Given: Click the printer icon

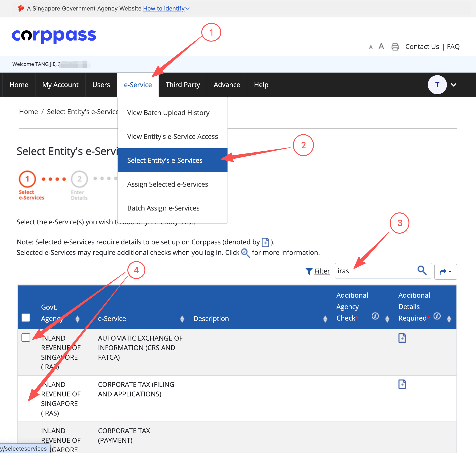Looking at the screenshot, I should pos(395,47).
